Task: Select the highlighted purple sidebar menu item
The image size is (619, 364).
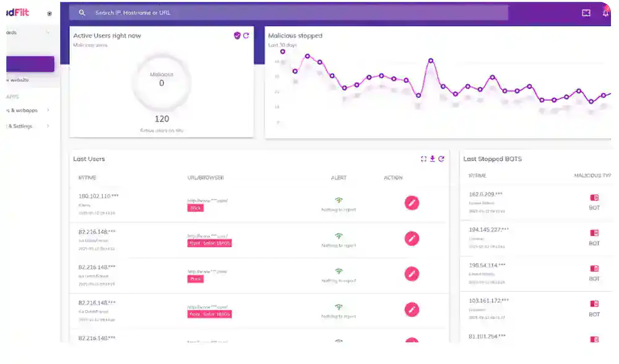Action: 29,64
